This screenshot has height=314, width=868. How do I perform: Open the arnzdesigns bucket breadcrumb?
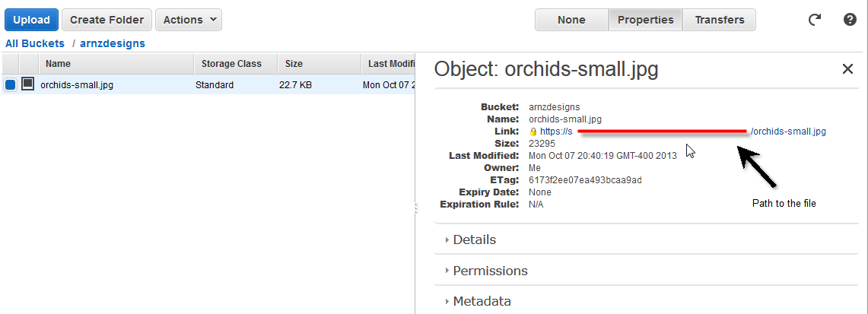pos(113,43)
